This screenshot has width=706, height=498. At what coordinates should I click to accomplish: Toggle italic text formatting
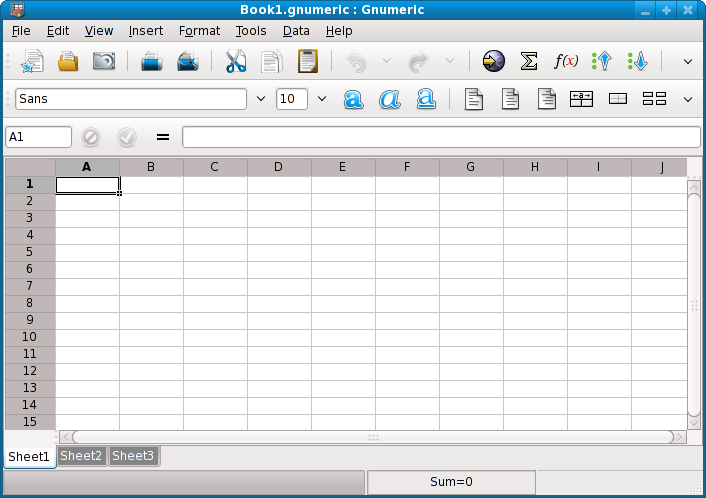(x=389, y=99)
